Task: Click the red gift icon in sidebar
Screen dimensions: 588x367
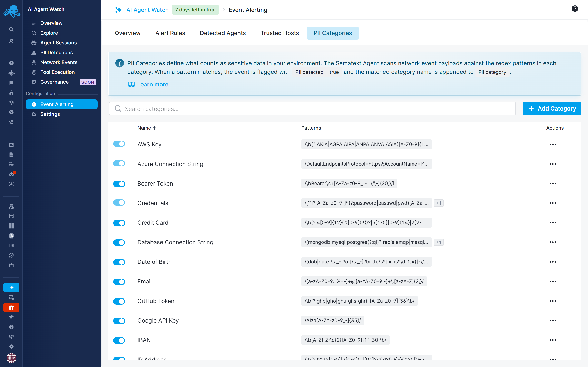Action: 11,307
